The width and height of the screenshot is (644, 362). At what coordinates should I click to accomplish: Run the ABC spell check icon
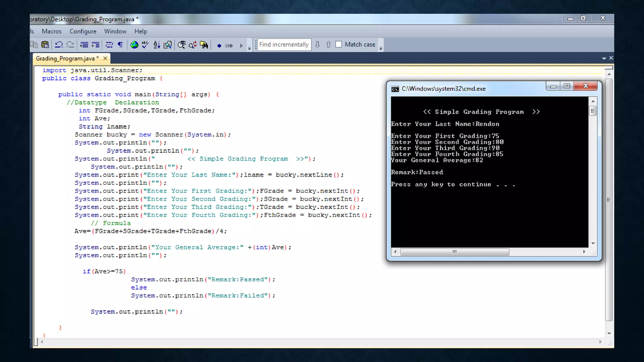pos(145,45)
